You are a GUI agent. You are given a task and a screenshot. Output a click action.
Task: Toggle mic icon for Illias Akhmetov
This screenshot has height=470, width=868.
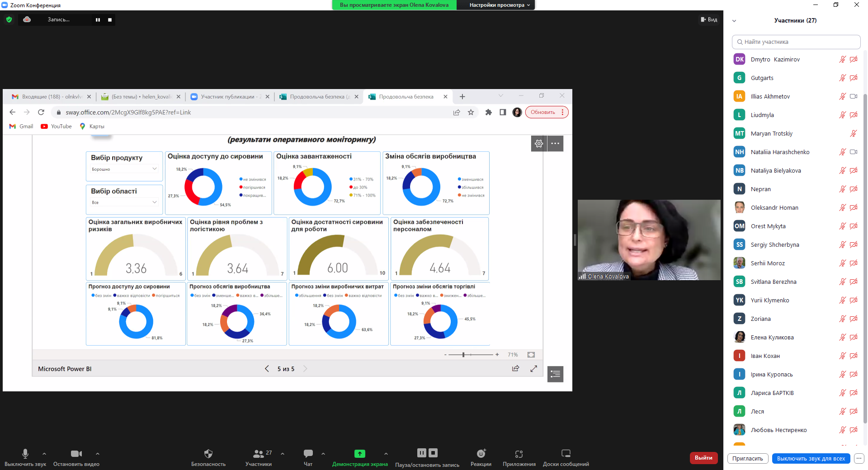842,96
